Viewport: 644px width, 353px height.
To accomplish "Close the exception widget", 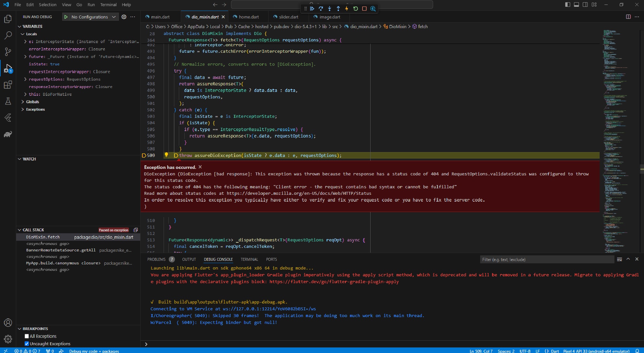I will (x=200, y=167).
